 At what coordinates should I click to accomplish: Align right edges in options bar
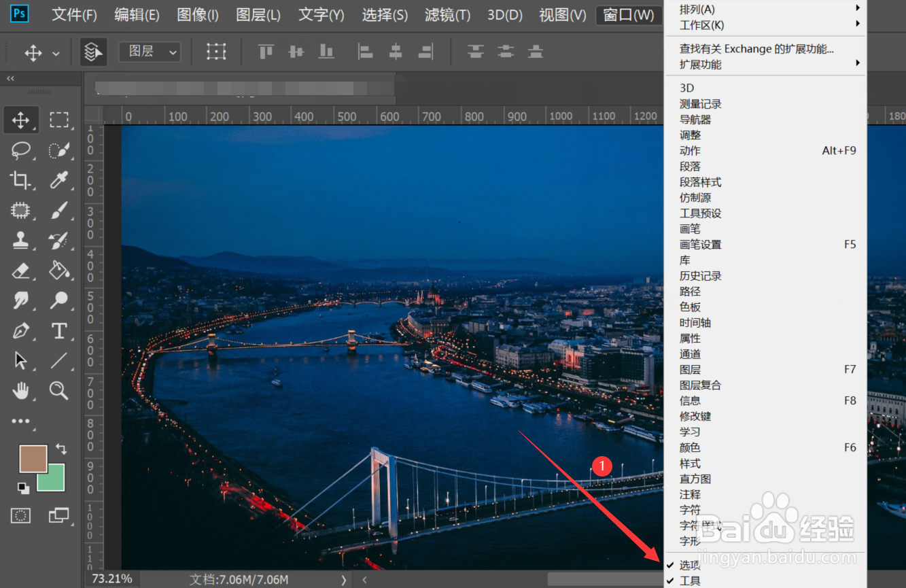[426, 51]
